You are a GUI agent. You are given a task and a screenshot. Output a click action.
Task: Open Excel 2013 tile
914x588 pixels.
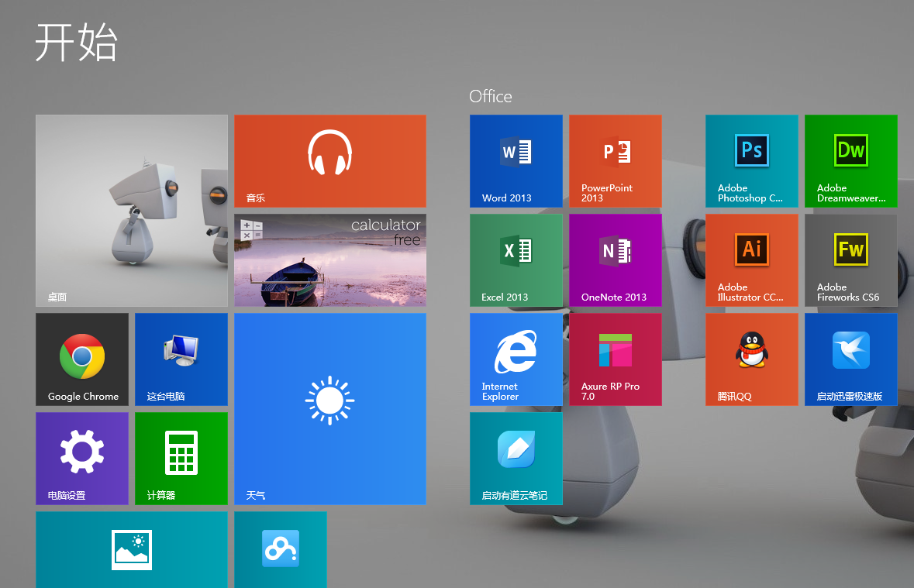[516, 260]
